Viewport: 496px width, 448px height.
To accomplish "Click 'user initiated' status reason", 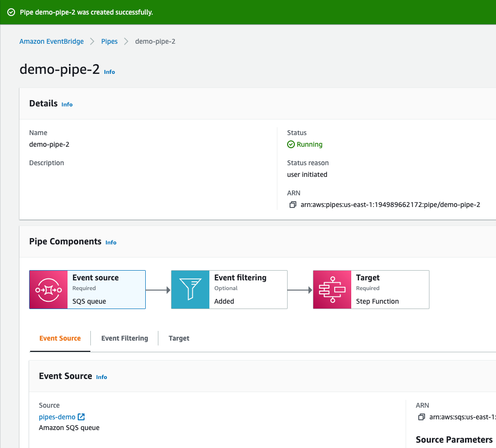I will tap(307, 174).
